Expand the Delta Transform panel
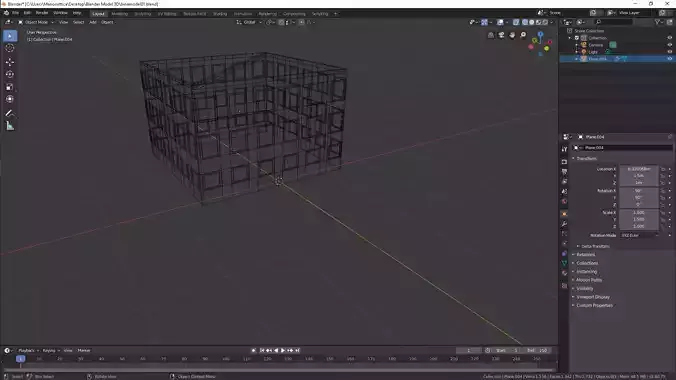Viewport: 676px width, 380px height. tap(595, 246)
